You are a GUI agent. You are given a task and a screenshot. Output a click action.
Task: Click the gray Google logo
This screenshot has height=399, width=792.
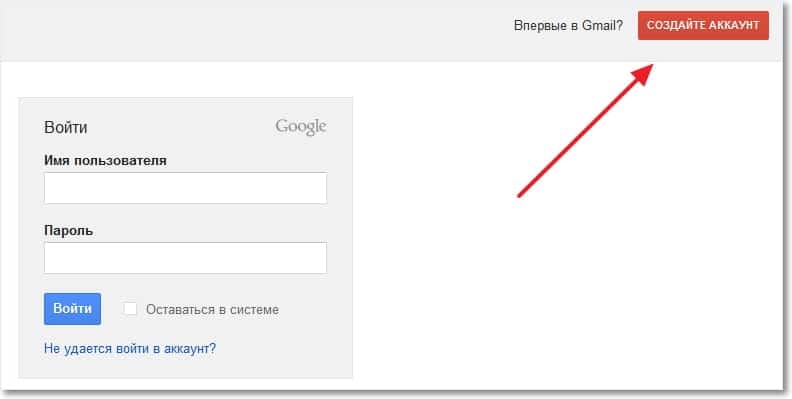tap(301, 127)
